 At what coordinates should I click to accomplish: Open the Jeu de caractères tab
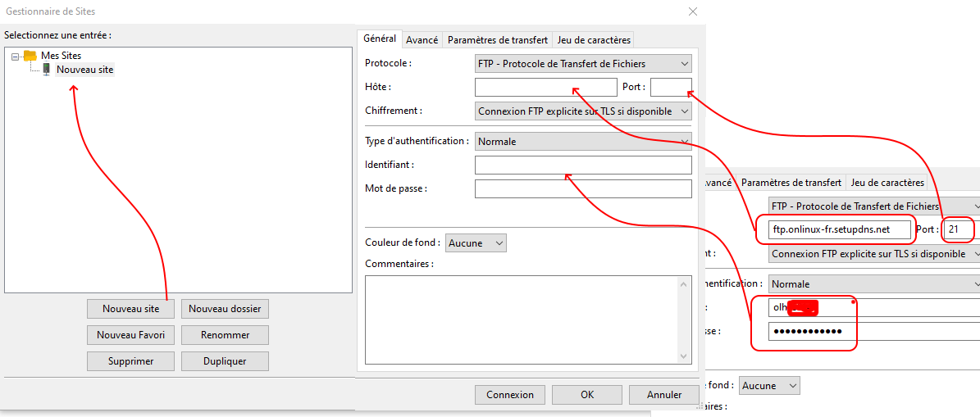click(x=594, y=39)
